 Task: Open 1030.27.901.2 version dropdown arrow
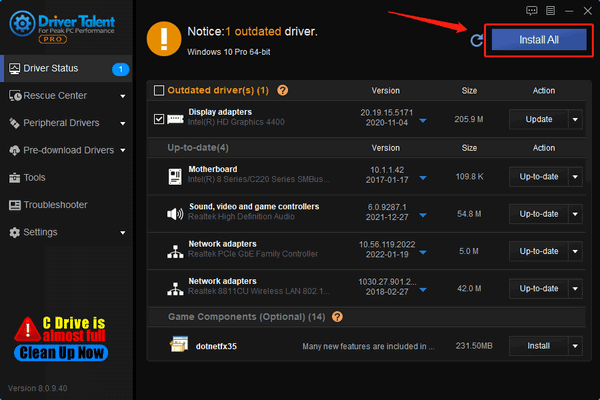coord(423,290)
